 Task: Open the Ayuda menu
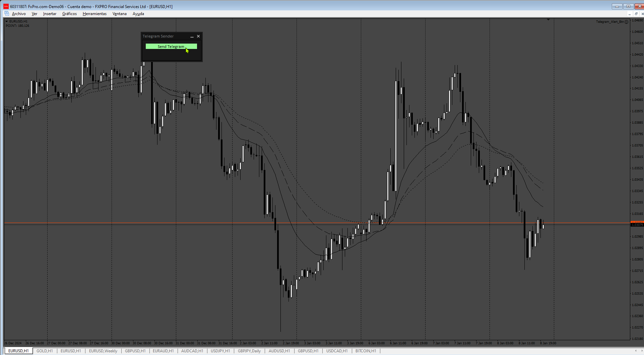(138, 14)
